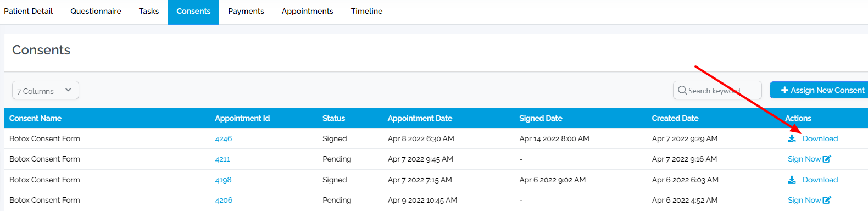The image size is (868, 211).
Task: Focus the Search keyword field
Action: point(717,90)
